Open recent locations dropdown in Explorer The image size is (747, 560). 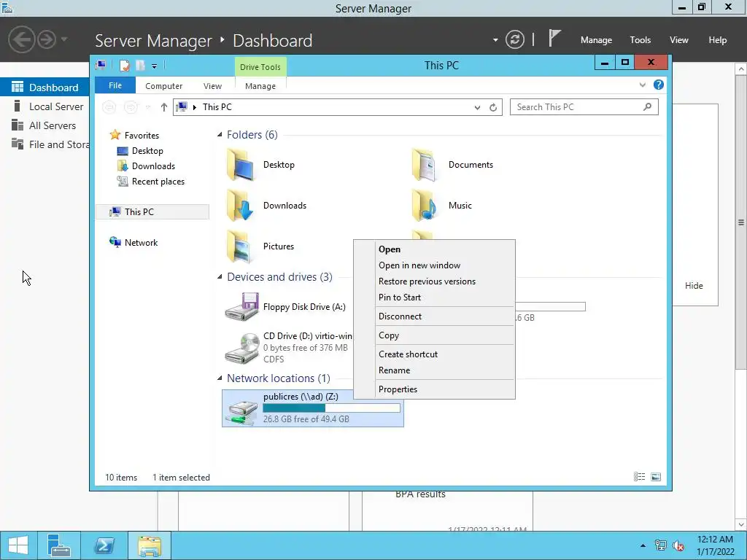(x=148, y=108)
